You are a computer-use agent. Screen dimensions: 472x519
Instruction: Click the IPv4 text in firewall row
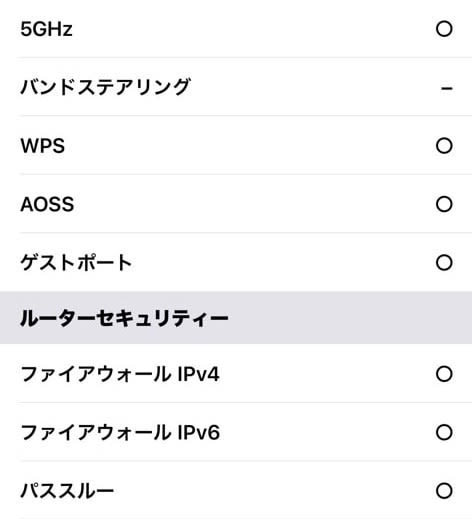point(199,374)
